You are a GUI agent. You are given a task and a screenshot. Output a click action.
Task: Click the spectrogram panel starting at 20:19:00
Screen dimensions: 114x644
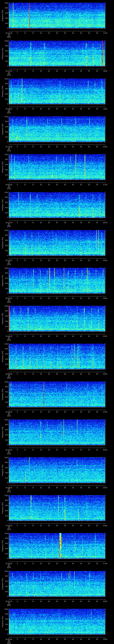click(x=57, y=129)
